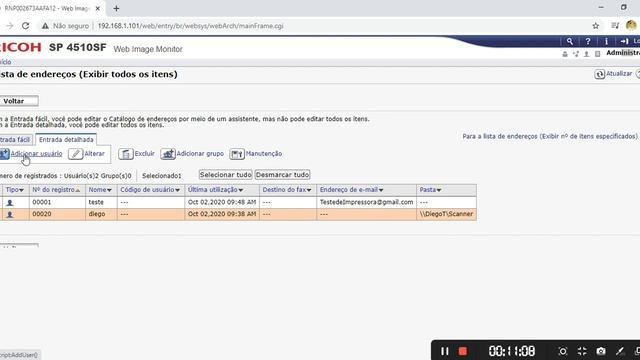Click the Excluir trash icon
The width and height of the screenshot is (640, 360).
click(x=126, y=154)
